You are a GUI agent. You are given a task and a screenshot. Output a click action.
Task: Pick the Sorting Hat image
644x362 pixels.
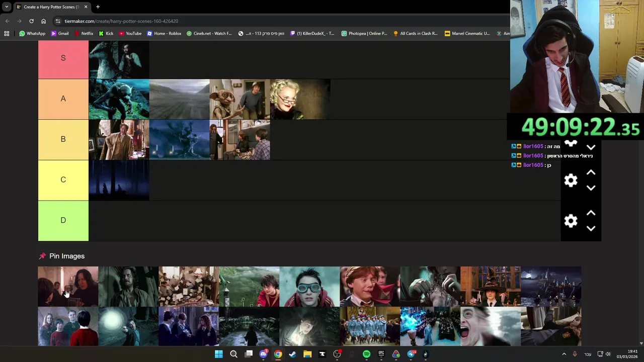coord(491,286)
